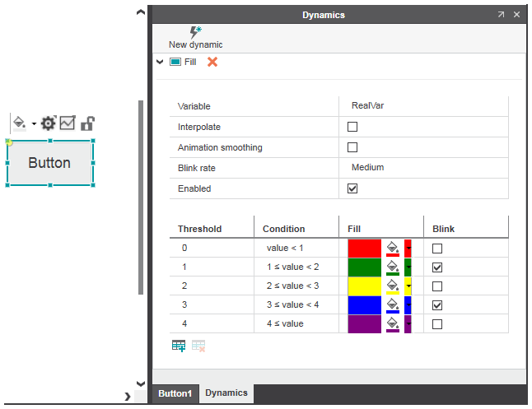Pop out the Dynamics panel using arrow icon
532x409 pixels.
pyautogui.click(x=501, y=15)
